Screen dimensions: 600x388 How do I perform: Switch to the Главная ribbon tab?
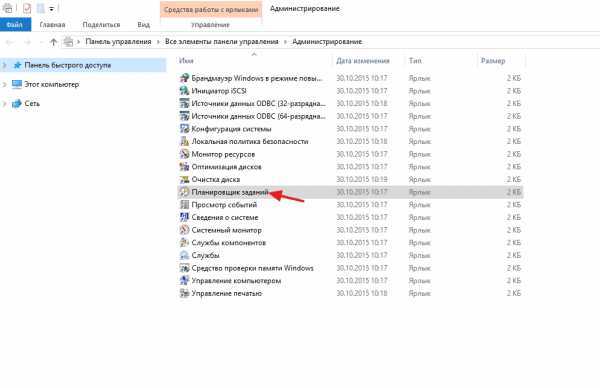(x=52, y=24)
